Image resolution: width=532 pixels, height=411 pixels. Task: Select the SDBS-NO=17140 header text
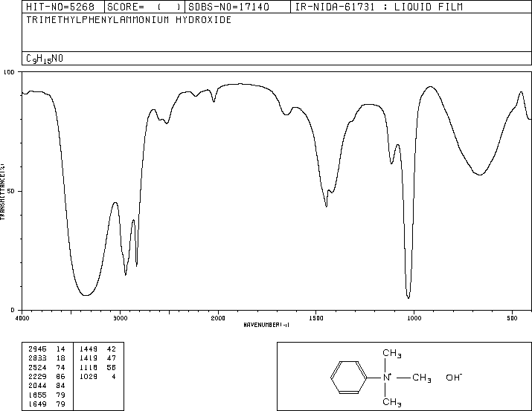(228, 7)
